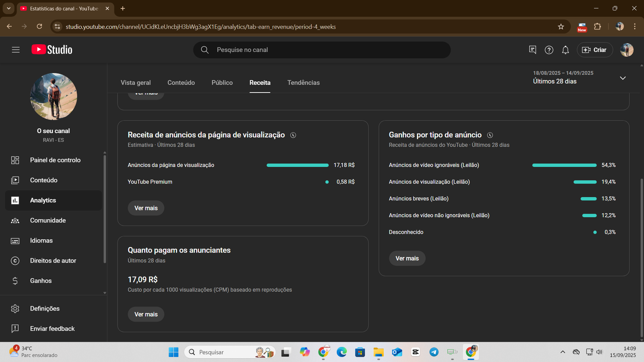Click the YouTube Studio logo
644x362 pixels.
[52, 49]
